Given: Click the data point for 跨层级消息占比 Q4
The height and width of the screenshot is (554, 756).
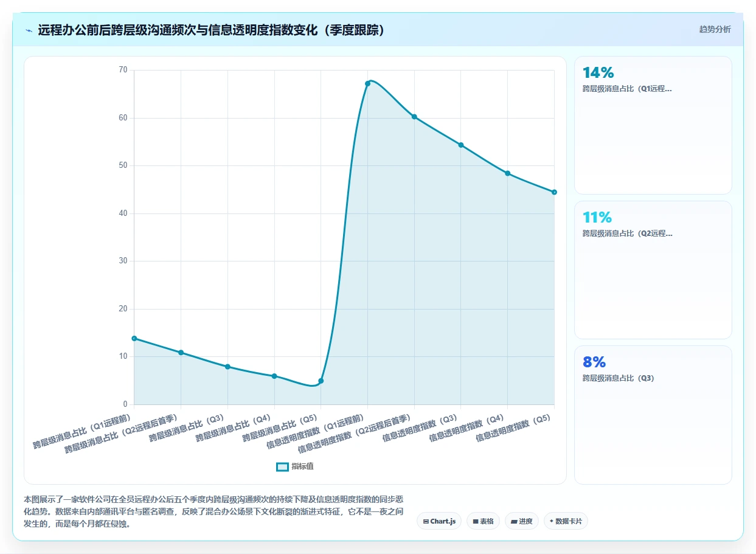Looking at the screenshot, I should pyautogui.click(x=274, y=376).
